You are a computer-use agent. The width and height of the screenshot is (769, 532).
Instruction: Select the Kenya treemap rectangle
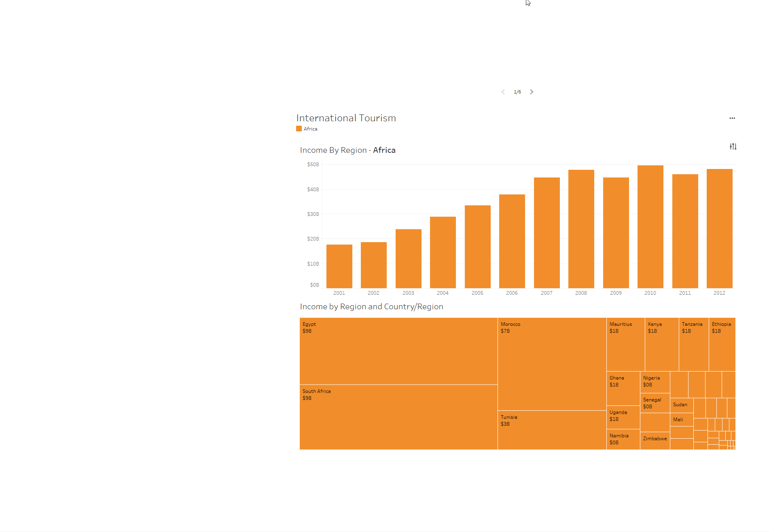click(661, 344)
